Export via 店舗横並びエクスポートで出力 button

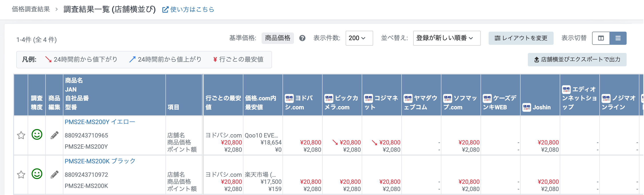(577, 60)
